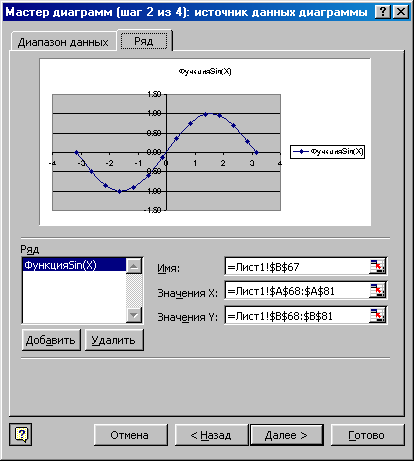Image resolution: width=414 pixels, height=461 pixels.
Task: Click into the Имя input field
Action: pyautogui.click(x=297, y=266)
